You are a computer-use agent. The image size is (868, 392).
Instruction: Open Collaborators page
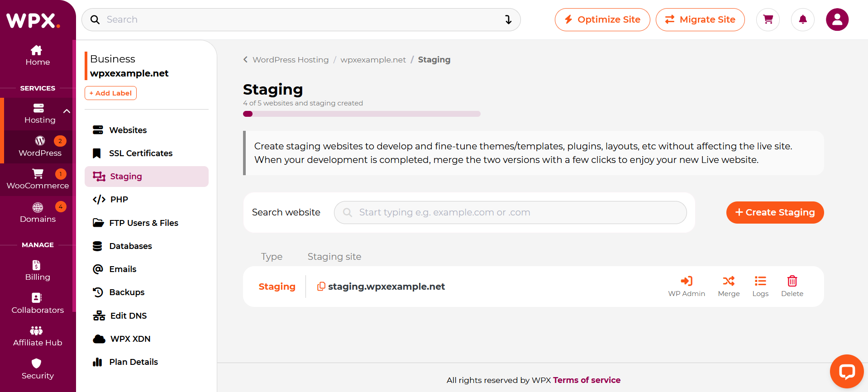(38, 304)
